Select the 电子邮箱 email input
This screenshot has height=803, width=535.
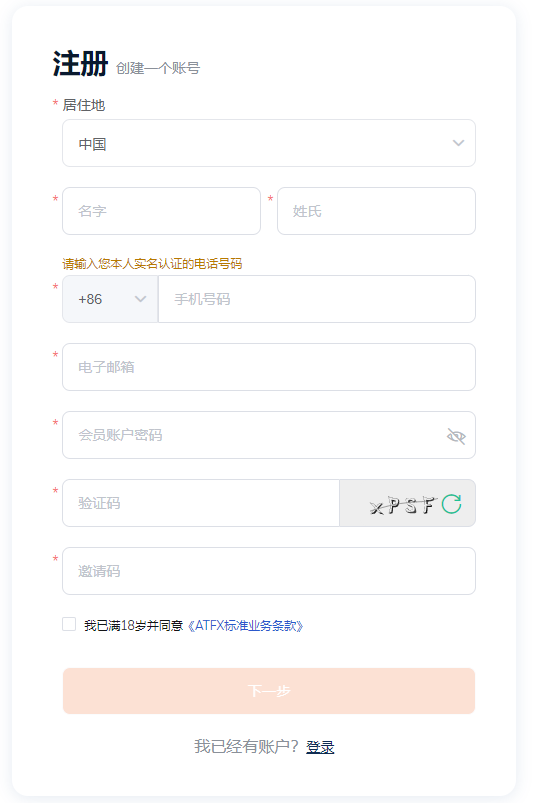pos(269,367)
